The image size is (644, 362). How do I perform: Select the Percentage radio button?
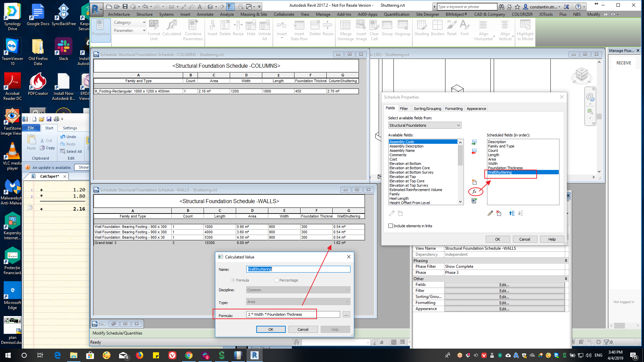click(x=276, y=280)
